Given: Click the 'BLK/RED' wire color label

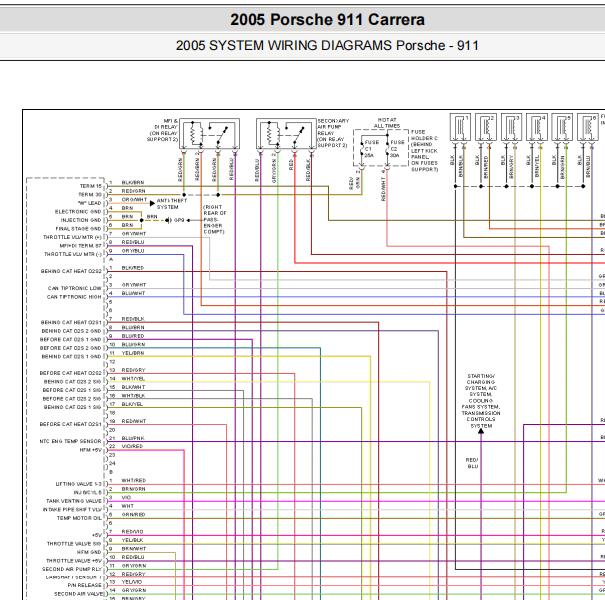Looking at the screenshot, I should 133,267.
